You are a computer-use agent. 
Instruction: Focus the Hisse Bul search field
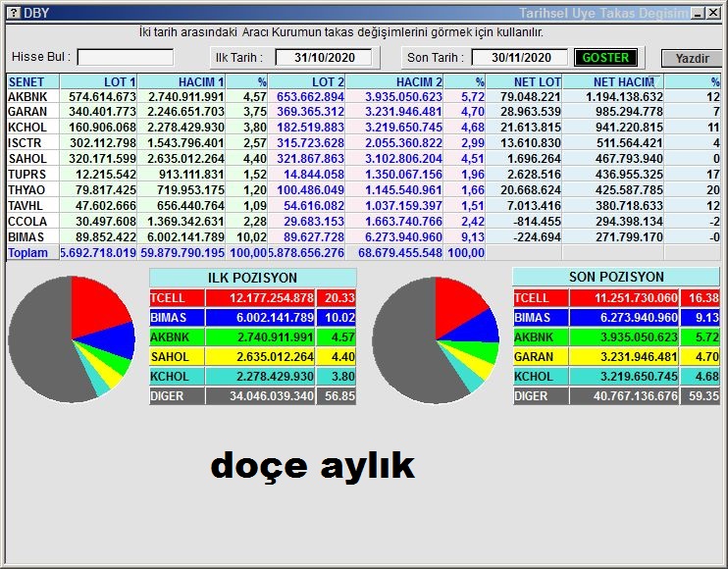(x=126, y=58)
